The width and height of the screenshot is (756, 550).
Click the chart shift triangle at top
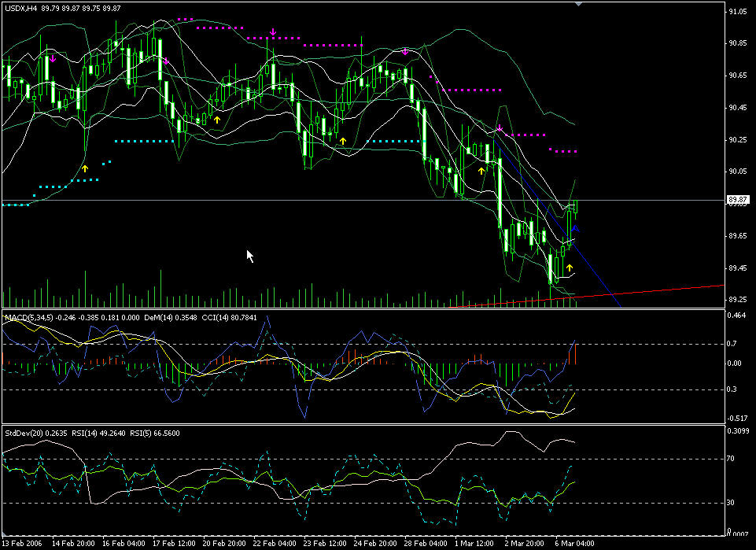[580, 5]
